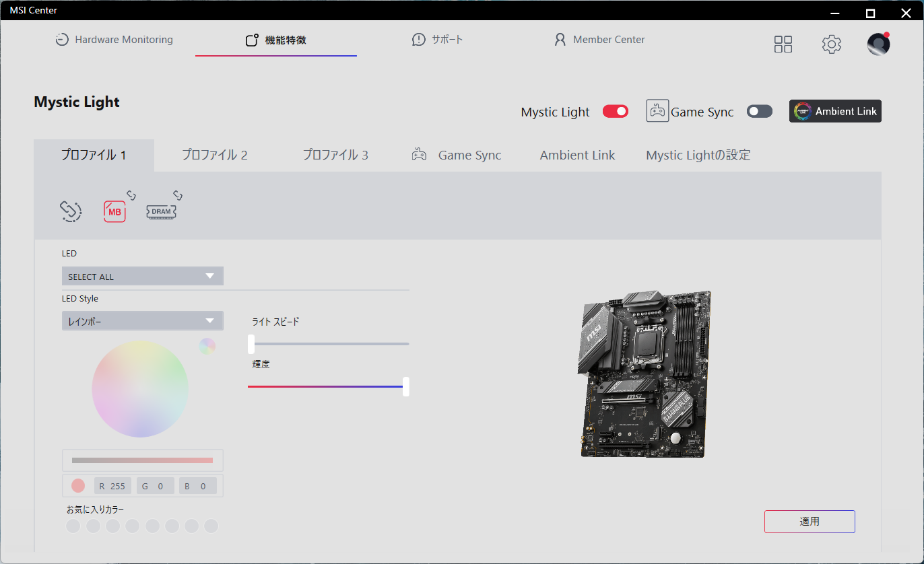The width and height of the screenshot is (924, 564).
Task: Select the プロファイル 1 tab
Action: pyautogui.click(x=94, y=155)
